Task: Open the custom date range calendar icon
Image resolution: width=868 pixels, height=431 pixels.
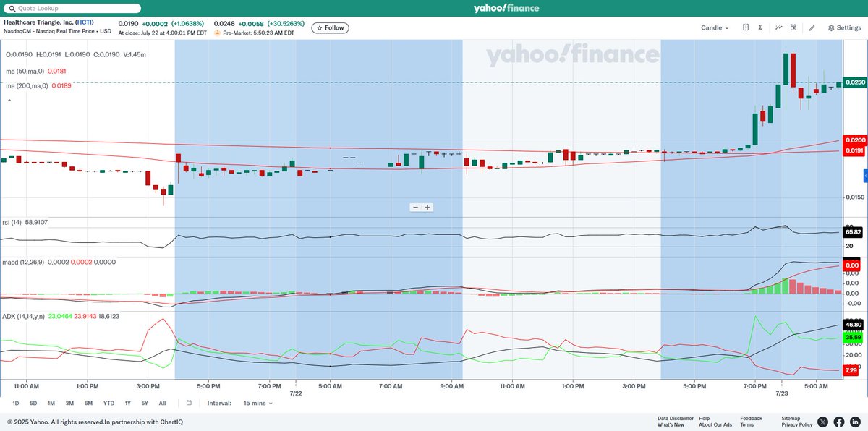Action: pos(189,403)
